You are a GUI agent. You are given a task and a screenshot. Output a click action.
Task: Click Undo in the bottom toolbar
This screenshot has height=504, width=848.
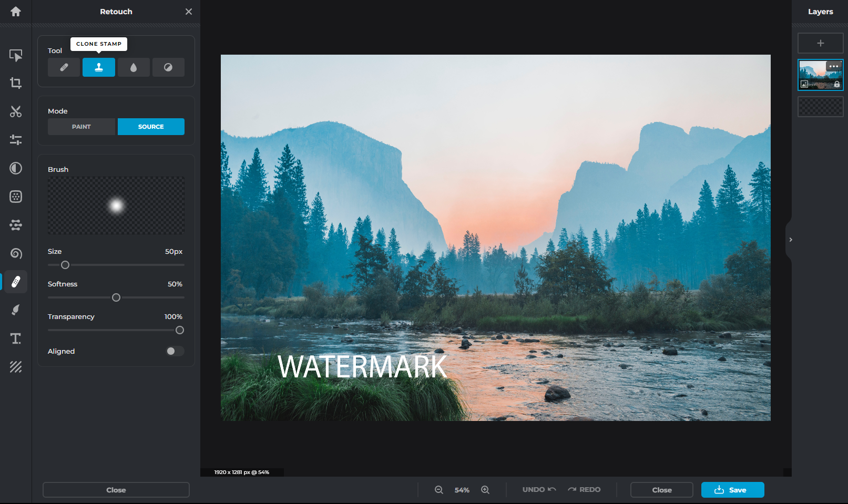click(537, 489)
